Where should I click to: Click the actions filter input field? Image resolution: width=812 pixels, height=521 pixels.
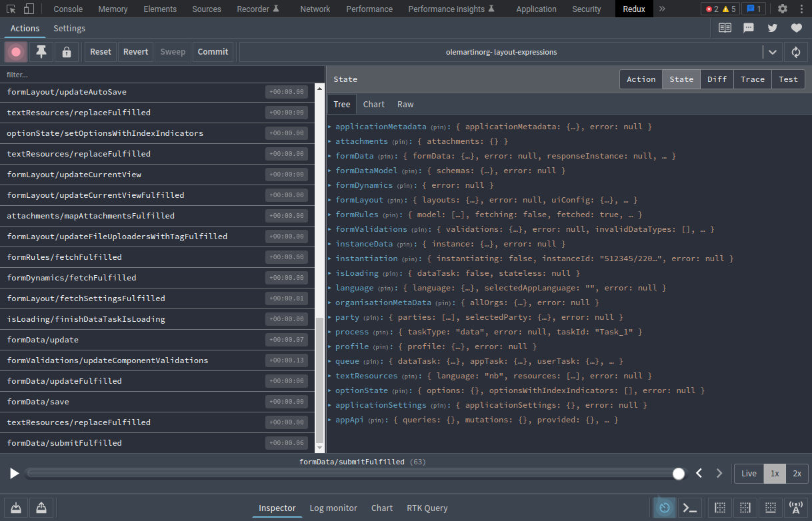(x=160, y=75)
